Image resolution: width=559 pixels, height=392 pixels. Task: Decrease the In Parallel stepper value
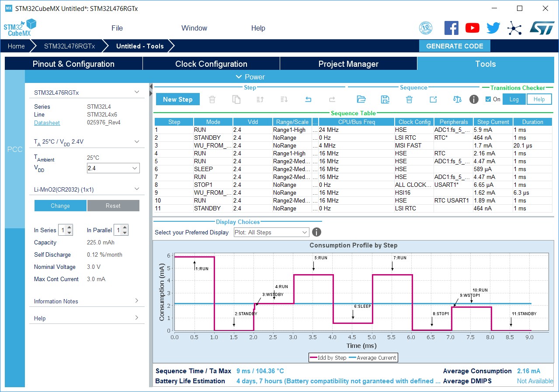125,233
